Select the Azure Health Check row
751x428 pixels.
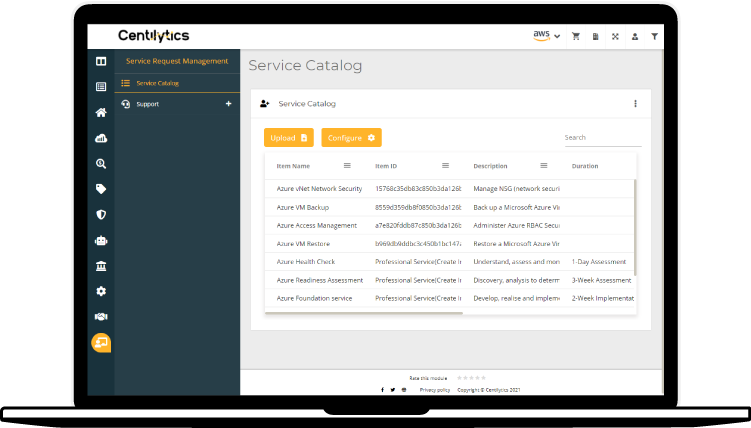tap(450, 262)
